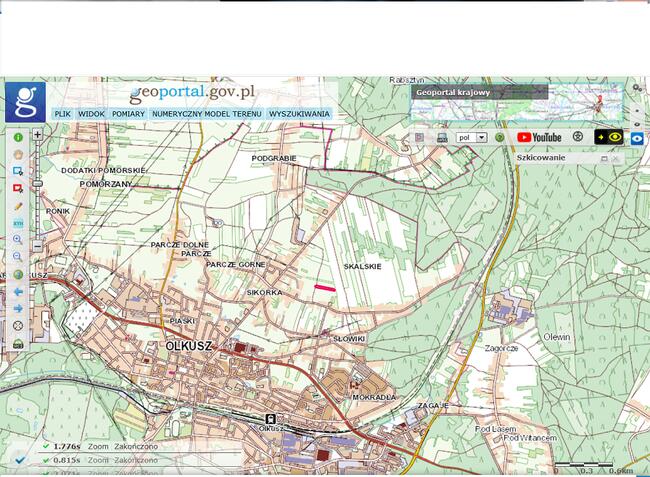
Task: Go to next map view arrow
Action: pos(17,309)
